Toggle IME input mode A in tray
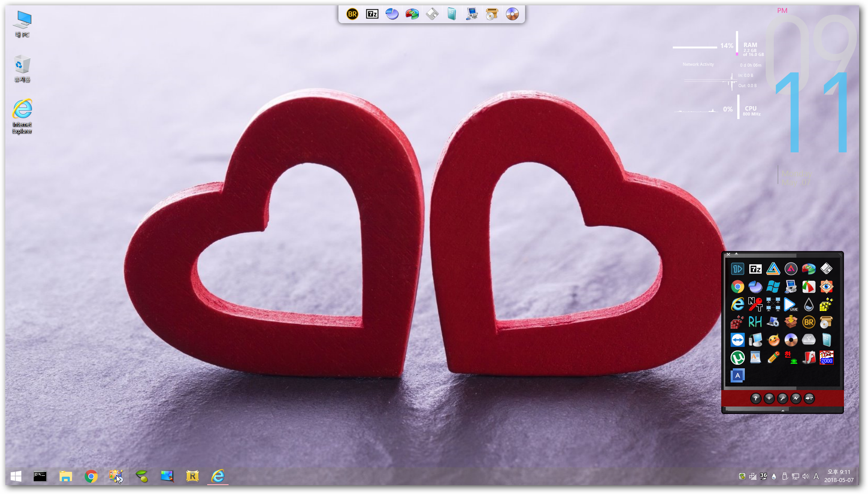The width and height of the screenshot is (868, 494). [816, 476]
